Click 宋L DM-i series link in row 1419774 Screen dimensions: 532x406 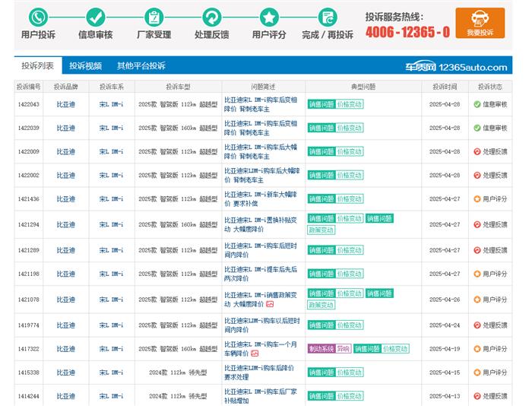tap(111, 325)
